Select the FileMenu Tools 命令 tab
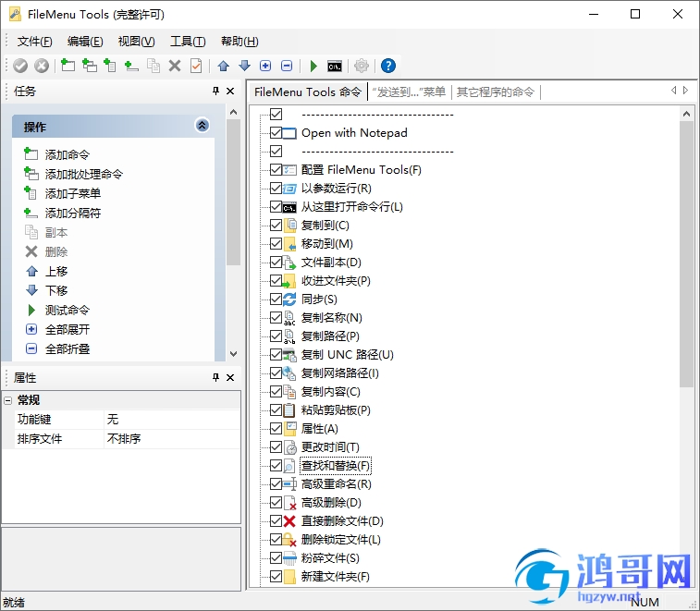 pos(308,92)
